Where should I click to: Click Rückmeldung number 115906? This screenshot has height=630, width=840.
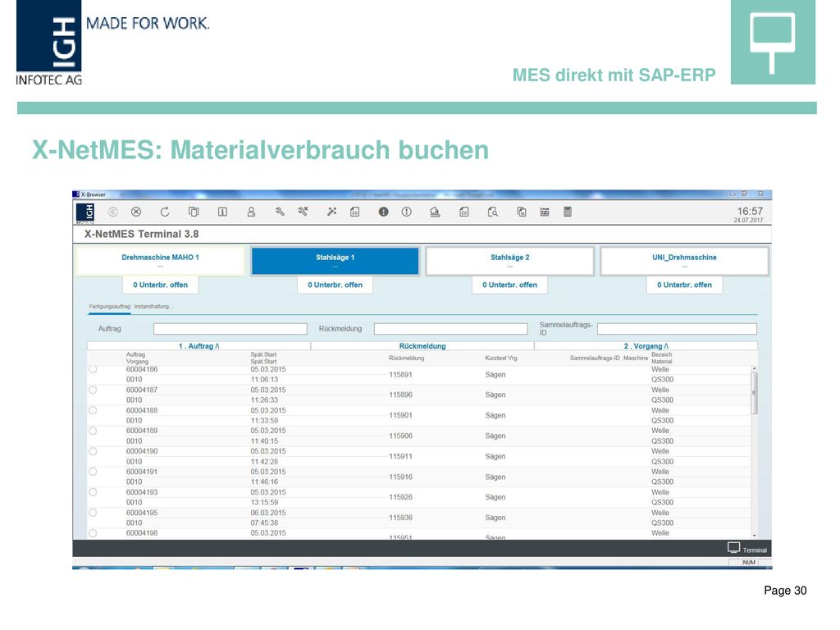[x=400, y=436]
